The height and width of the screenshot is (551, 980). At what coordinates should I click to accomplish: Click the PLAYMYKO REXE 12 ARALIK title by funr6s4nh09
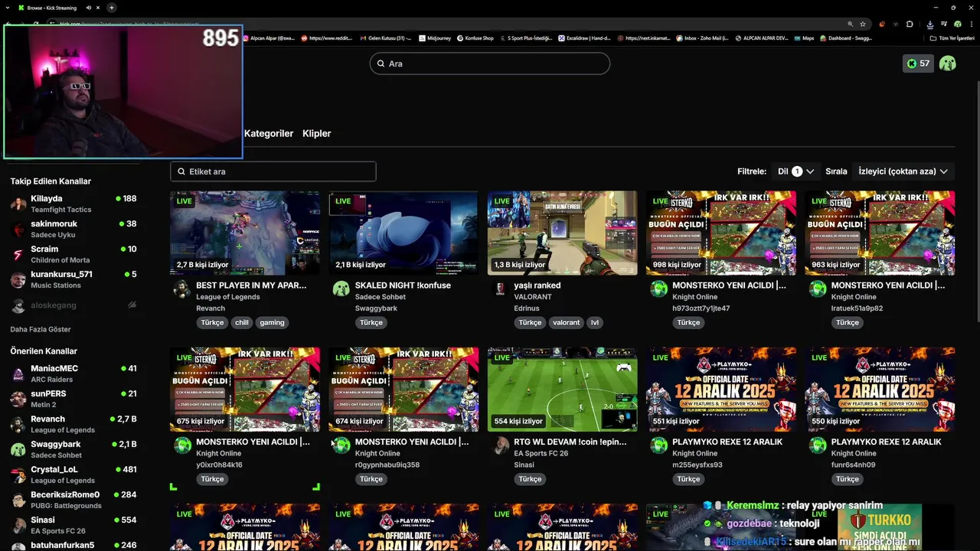886,442
